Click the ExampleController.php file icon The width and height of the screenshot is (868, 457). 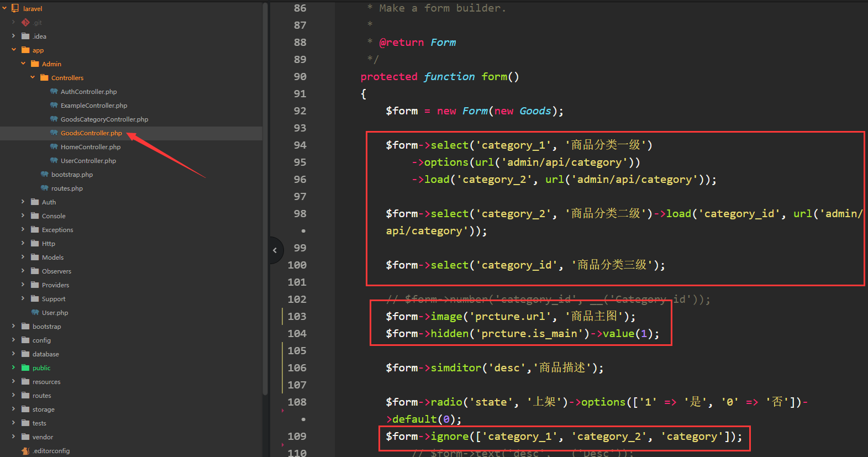[54, 106]
